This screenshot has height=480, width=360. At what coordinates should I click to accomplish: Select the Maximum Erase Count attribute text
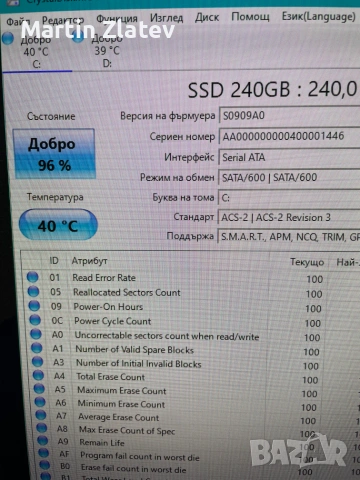click(x=122, y=390)
